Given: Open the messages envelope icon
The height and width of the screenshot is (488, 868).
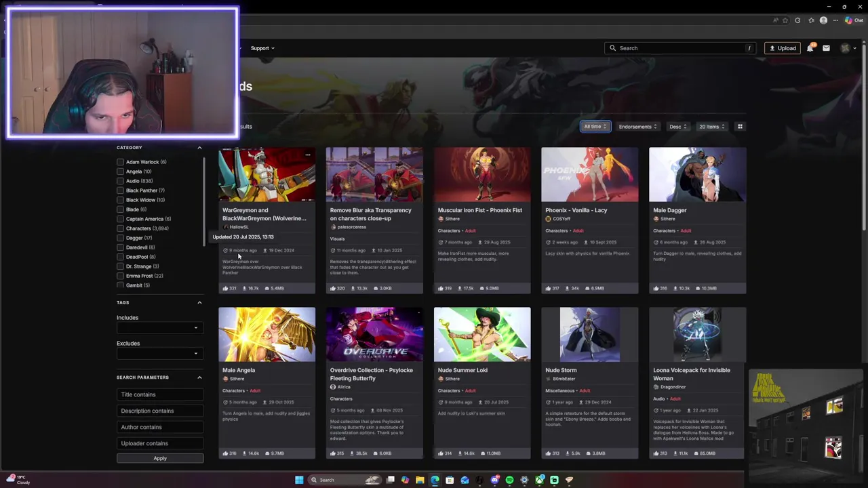Looking at the screenshot, I should point(826,48).
